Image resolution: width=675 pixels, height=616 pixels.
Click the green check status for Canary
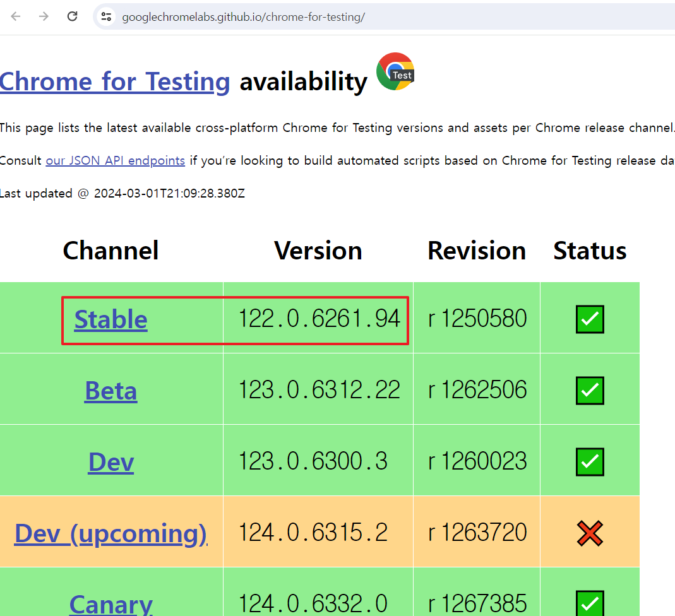590,603
